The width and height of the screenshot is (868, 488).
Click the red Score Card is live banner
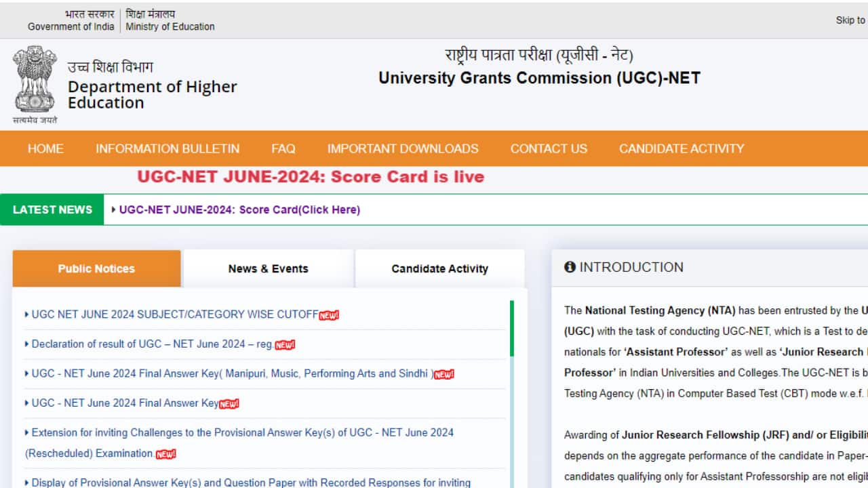click(x=311, y=177)
